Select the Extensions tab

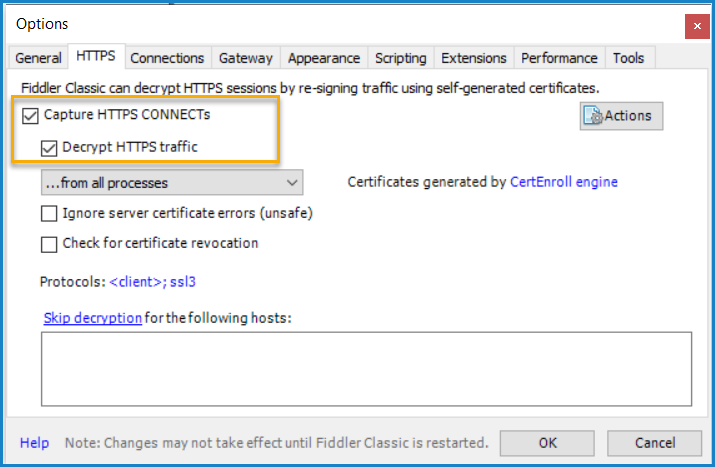click(473, 58)
